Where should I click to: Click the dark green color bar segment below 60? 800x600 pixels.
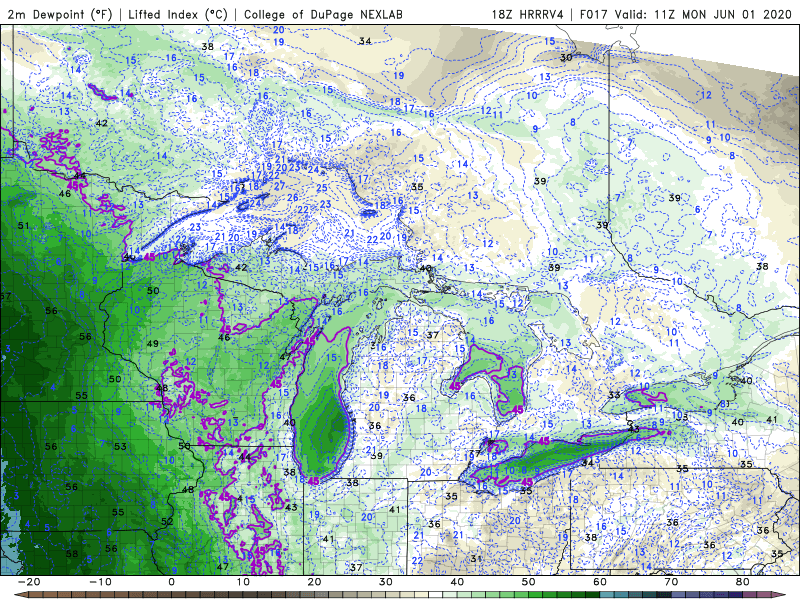tap(592, 595)
